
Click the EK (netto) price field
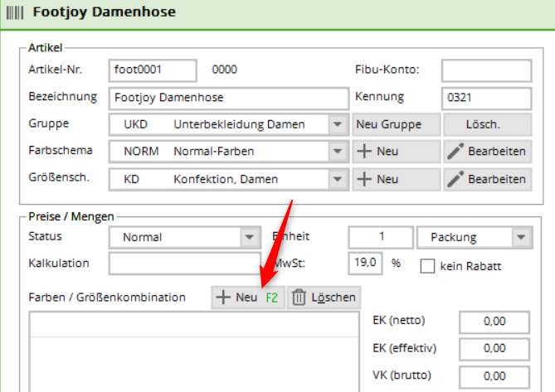coord(494,322)
